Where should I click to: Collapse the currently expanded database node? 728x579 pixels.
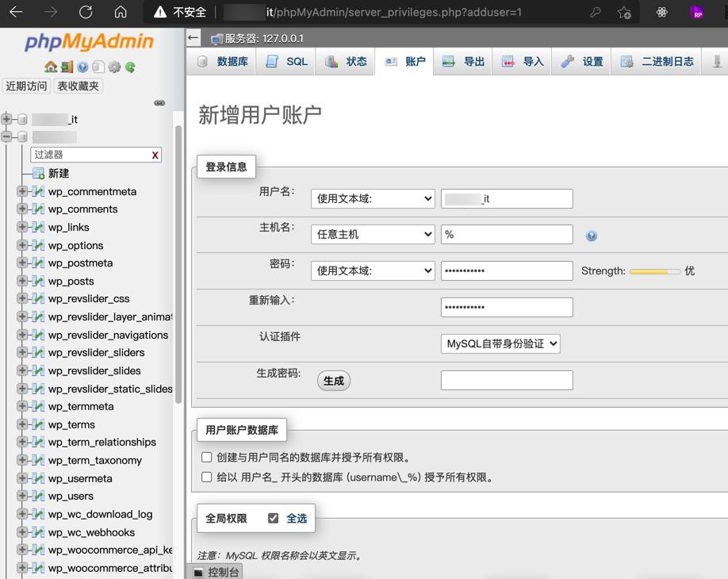[6, 136]
